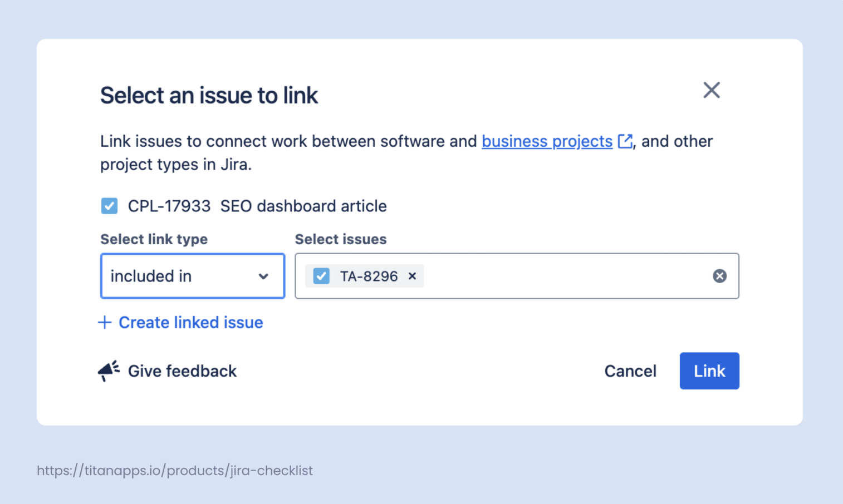Screen dimensions: 843x504
Task: Click the chevron arrow in link type box
Action: 263,276
